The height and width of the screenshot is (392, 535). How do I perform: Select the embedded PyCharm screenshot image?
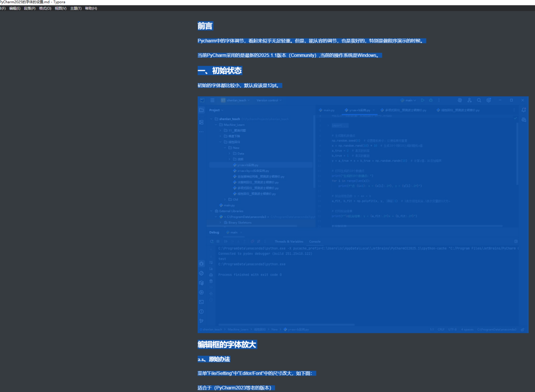(x=363, y=214)
